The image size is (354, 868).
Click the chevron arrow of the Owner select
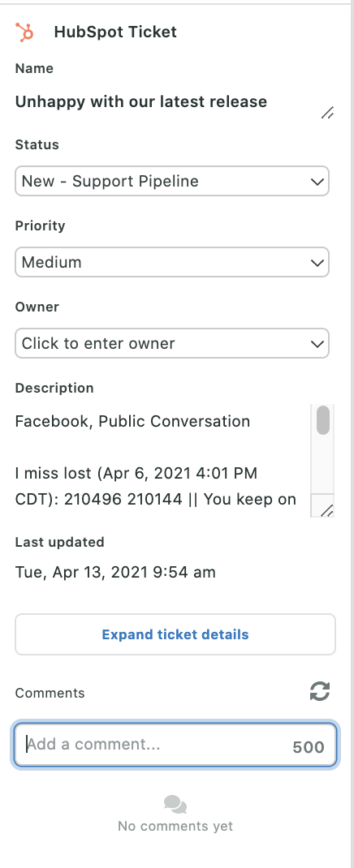coord(317,344)
